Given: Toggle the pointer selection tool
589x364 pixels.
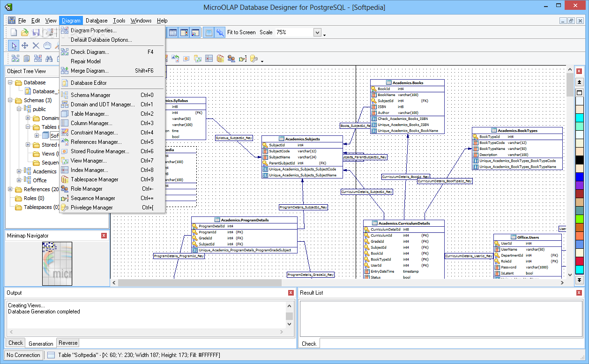Looking at the screenshot, I should coord(14,45).
